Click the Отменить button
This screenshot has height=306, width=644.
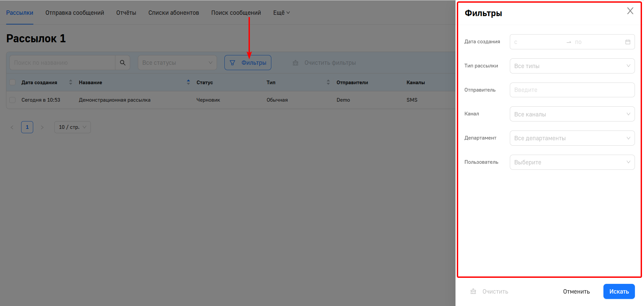[576, 292]
